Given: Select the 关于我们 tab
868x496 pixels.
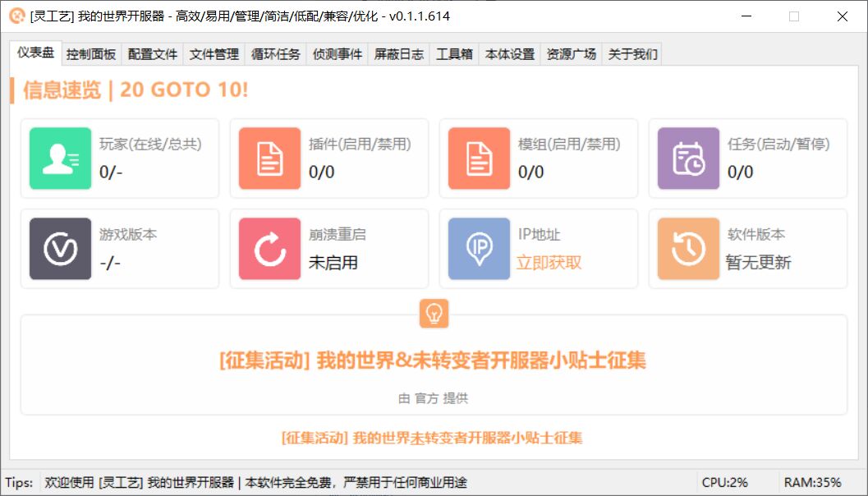Looking at the screenshot, I should 633,54.
